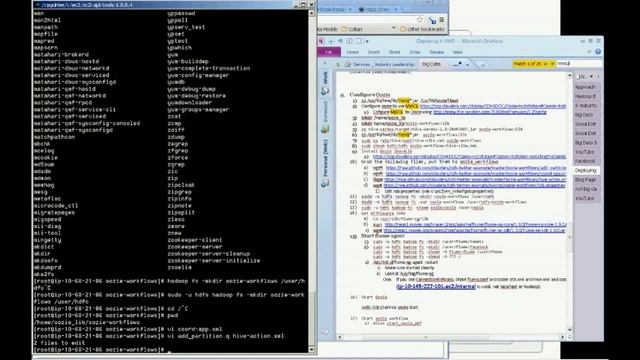Open the Home ribbon tab
The height and width of the screenshot is (360, 640).
pos(352,52)
